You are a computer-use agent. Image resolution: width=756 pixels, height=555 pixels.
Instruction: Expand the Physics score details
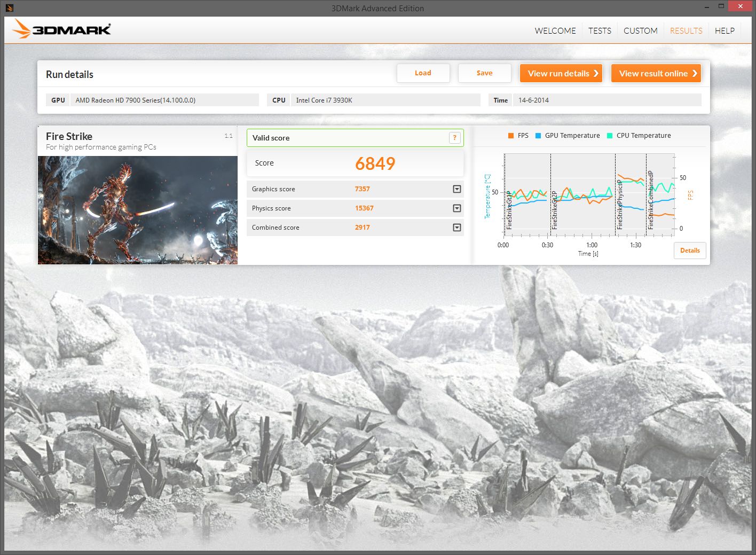tap(457, 208)
